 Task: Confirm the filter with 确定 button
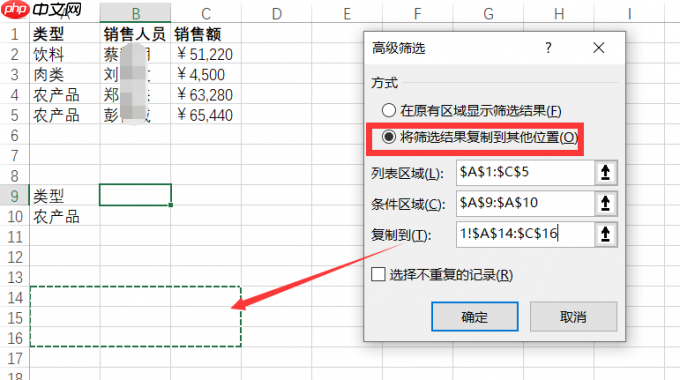[475, 317]
